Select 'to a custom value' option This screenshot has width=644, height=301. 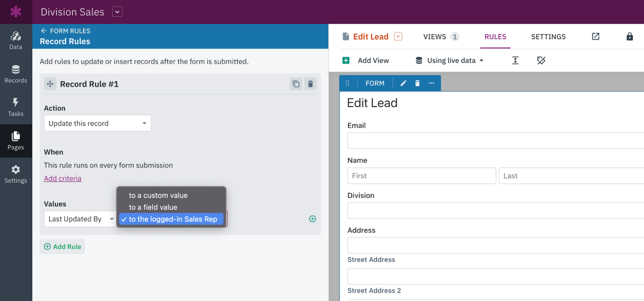(158, 196)
